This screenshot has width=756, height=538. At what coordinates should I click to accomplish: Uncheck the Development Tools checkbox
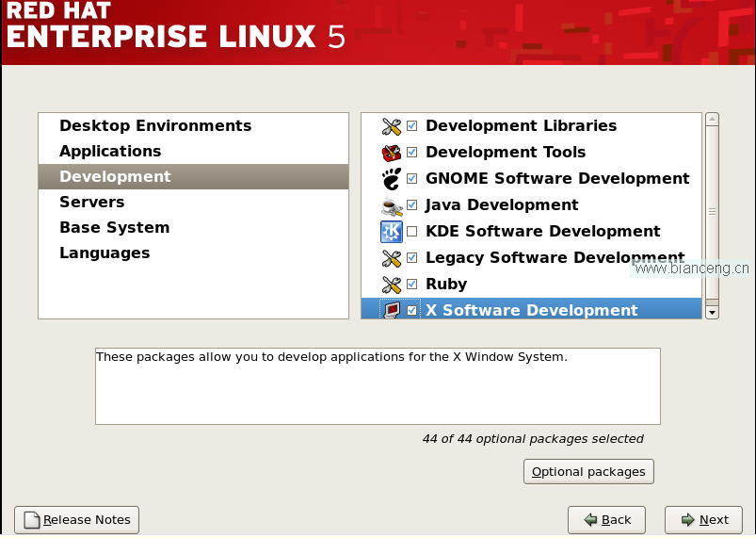coord(411,153)
